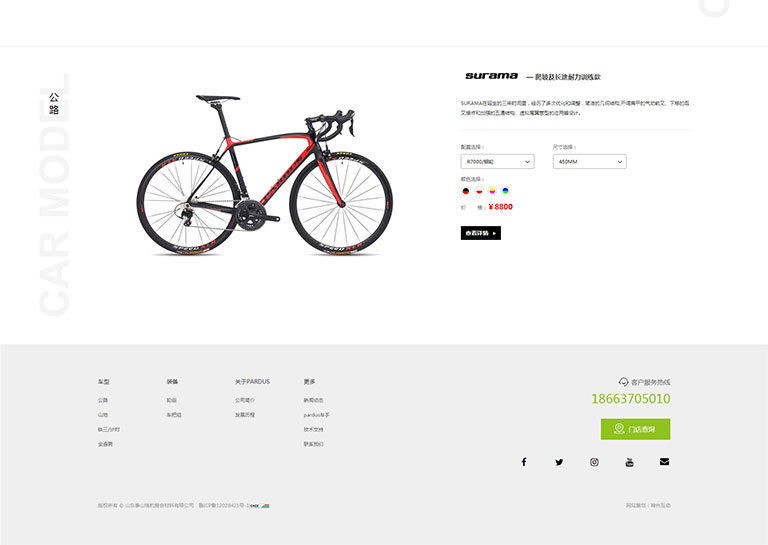Click the headset icon beside customer service hotline
Image resolution: width=768 pixels, height=545 pixels.
(623, 381)
